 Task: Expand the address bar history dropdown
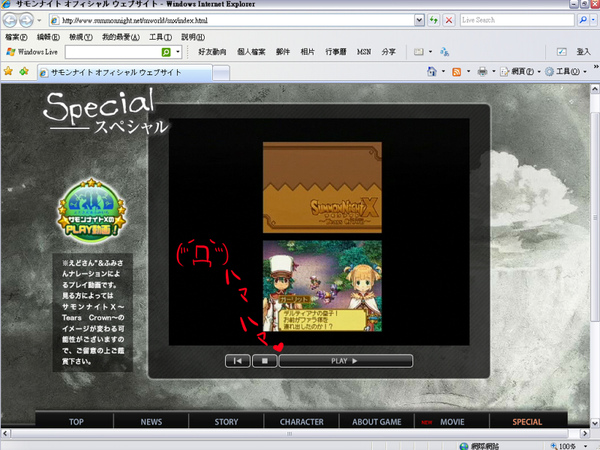coord(419,20)
